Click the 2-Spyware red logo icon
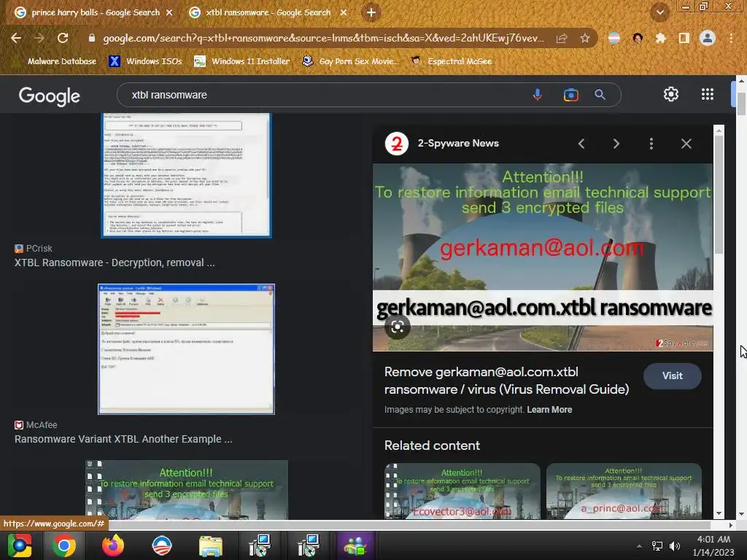 [x=396, y=144]
